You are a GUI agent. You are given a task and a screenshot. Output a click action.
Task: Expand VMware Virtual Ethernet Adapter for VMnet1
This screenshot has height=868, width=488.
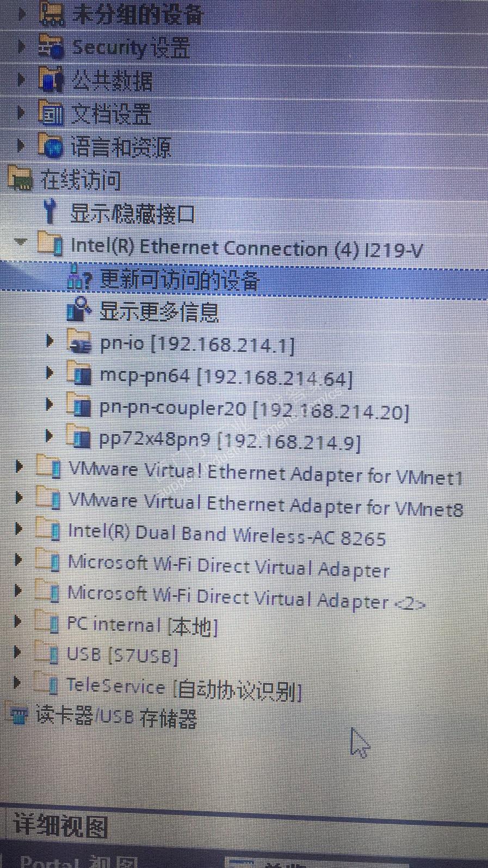tap(19, 467)
